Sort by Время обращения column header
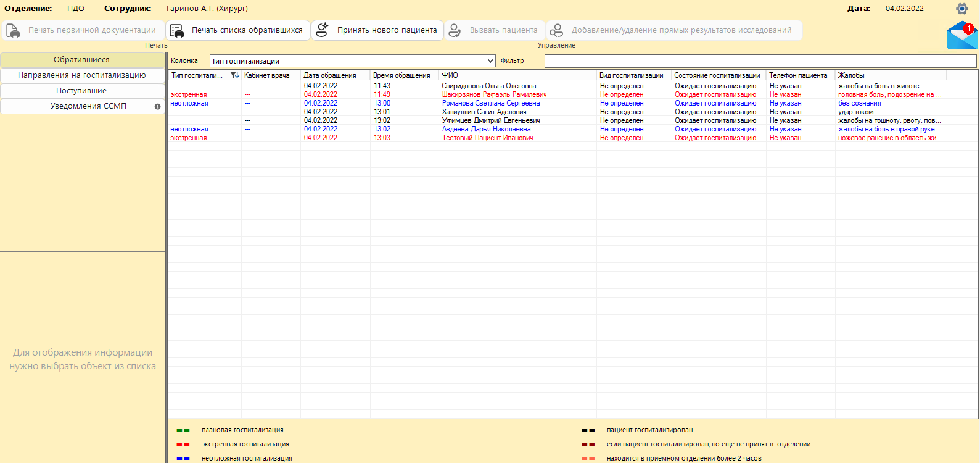This screenshot has width=980, height=463. point(404,75)
